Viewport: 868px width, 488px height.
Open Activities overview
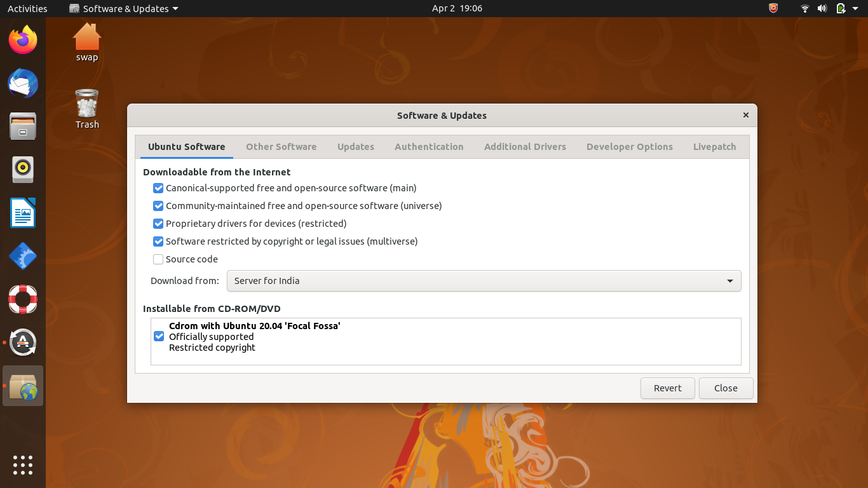coord(27,8)
